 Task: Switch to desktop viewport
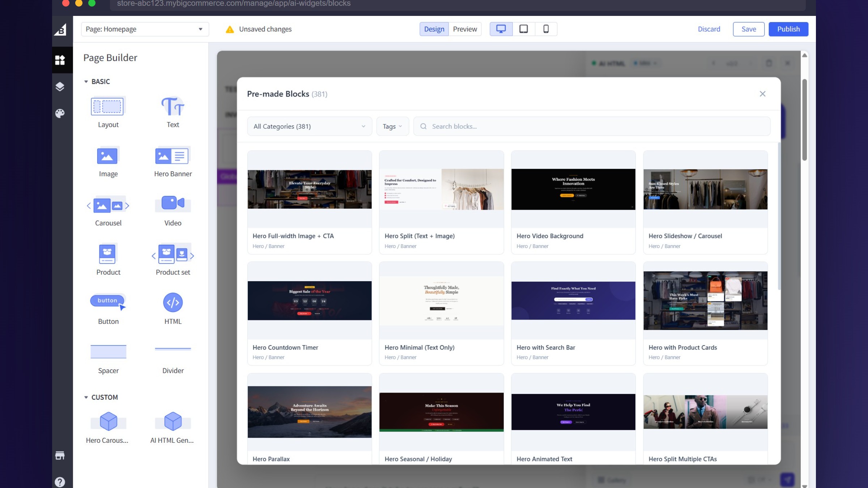(x=501, y=29)
